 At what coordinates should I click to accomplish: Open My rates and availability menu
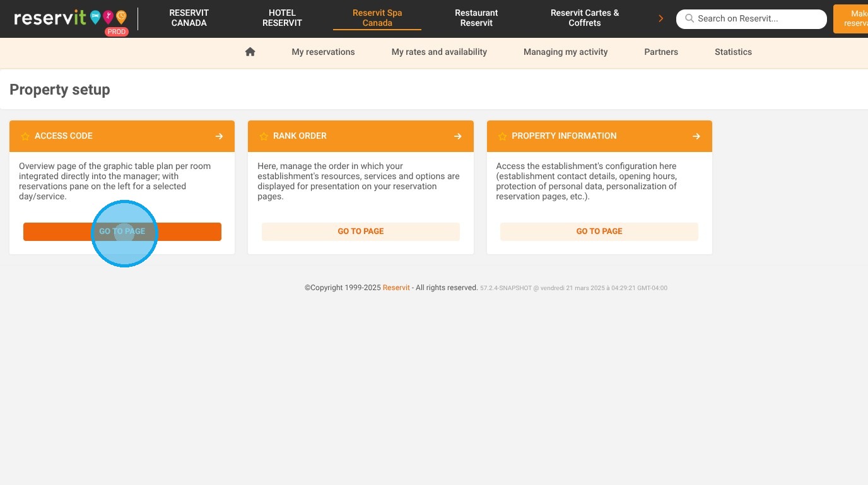[x=439, y=52]
